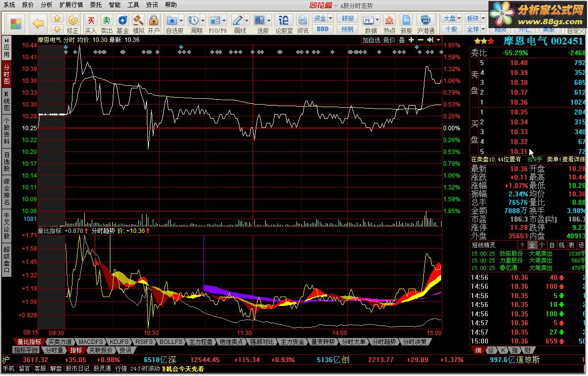The width and height of the screenshot is (588, 376).
Task: Open the 板块 sector dropdown
Action: 476,18
